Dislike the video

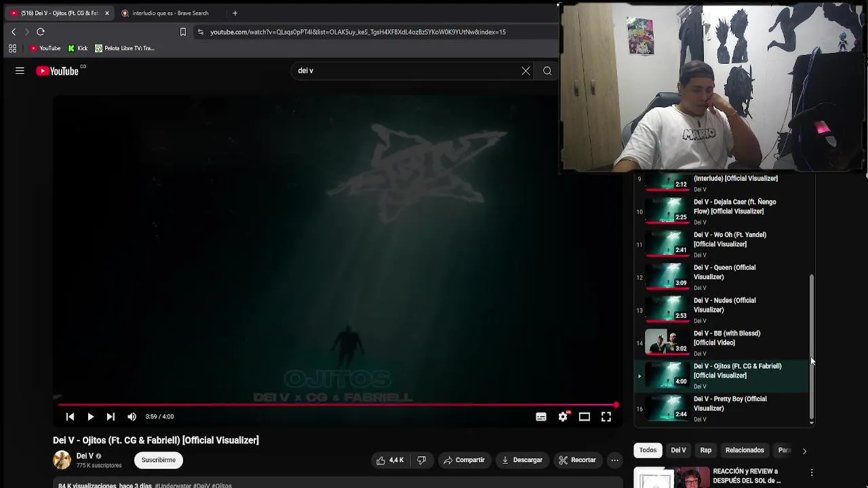coord(421,460)
